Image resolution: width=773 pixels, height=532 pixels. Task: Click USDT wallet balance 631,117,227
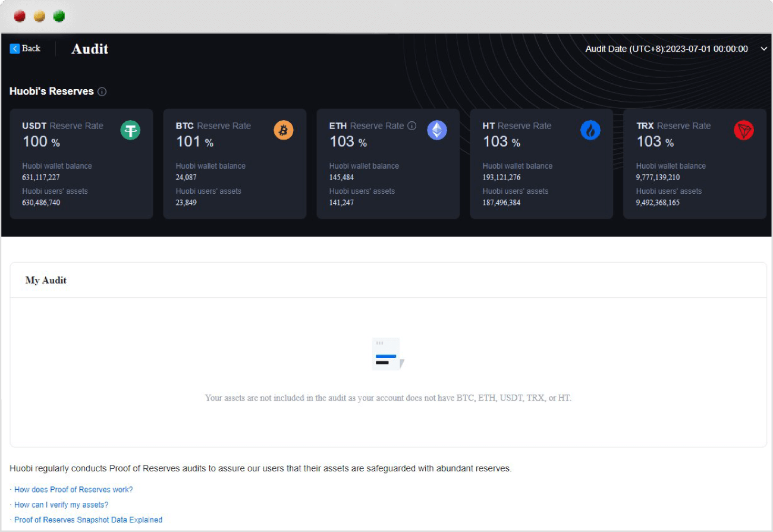pyautogui.click(x=41, y=177)
